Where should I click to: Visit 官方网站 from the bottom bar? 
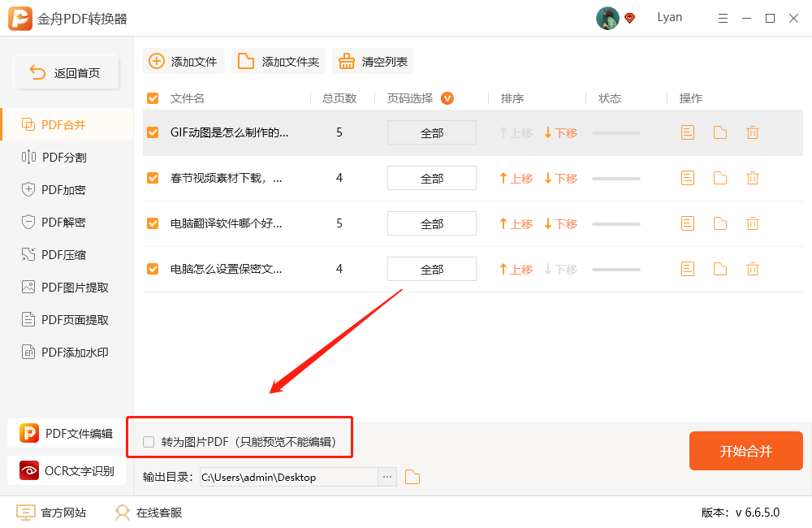tap(50, 513)
